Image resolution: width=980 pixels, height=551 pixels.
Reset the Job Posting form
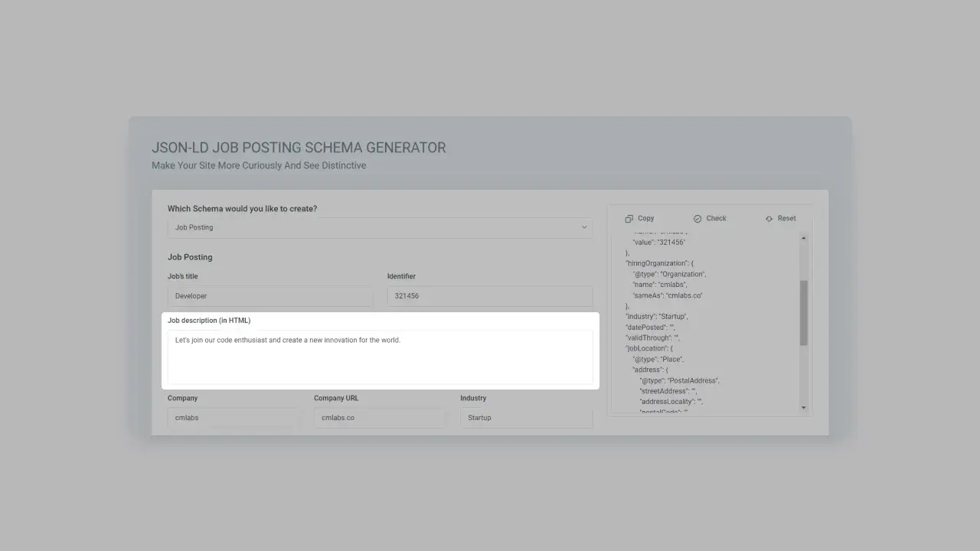[780, 218]
